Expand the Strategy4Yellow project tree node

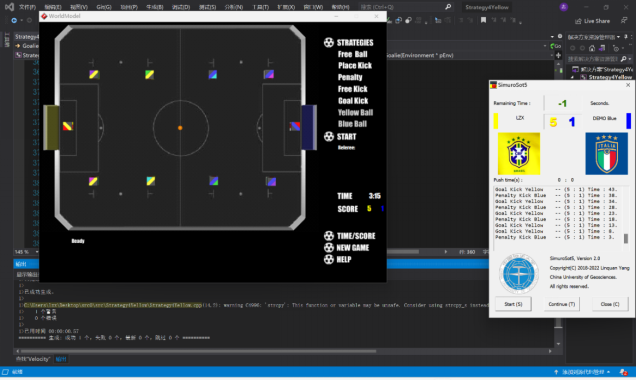point(573,77)
